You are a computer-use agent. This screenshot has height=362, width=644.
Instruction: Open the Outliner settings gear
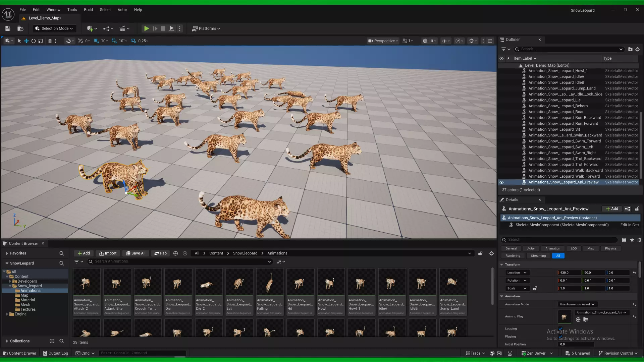(x=638, y=49)
